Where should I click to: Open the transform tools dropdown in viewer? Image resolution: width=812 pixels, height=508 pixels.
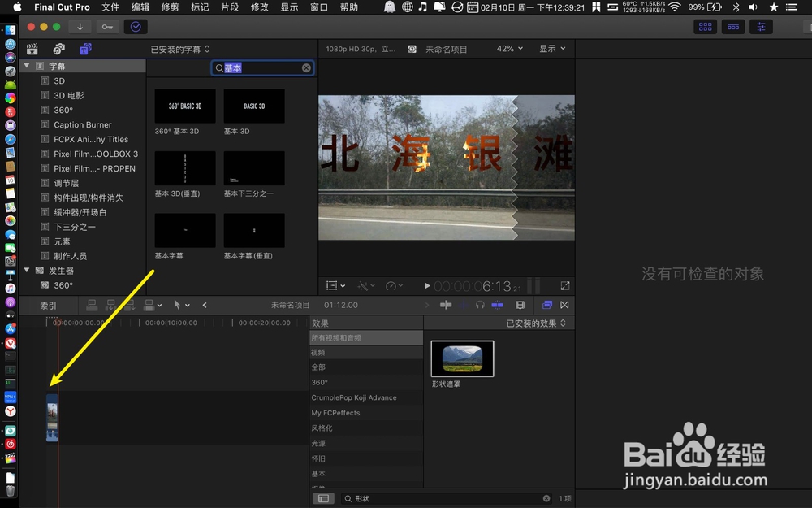click(335, 285)
